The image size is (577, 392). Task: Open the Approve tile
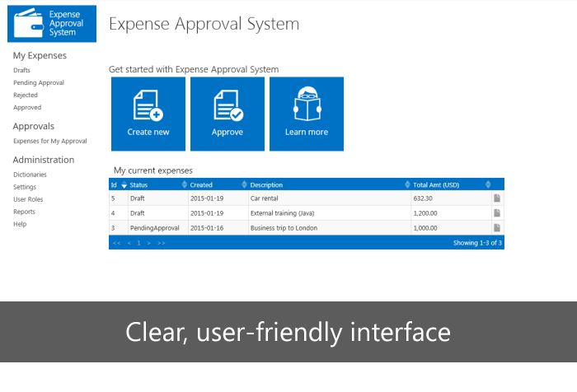(228, 114)
